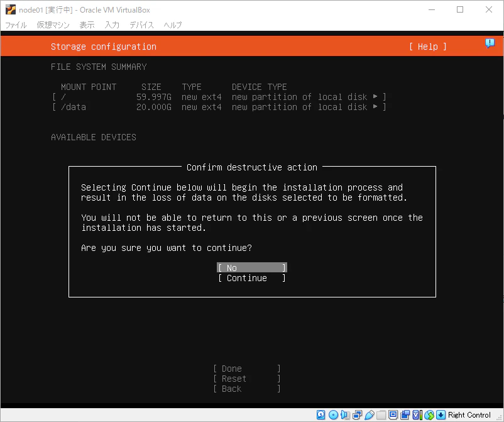Click the Back button
This screenshot has height=422, width=504.
click(x=246, y=389)
